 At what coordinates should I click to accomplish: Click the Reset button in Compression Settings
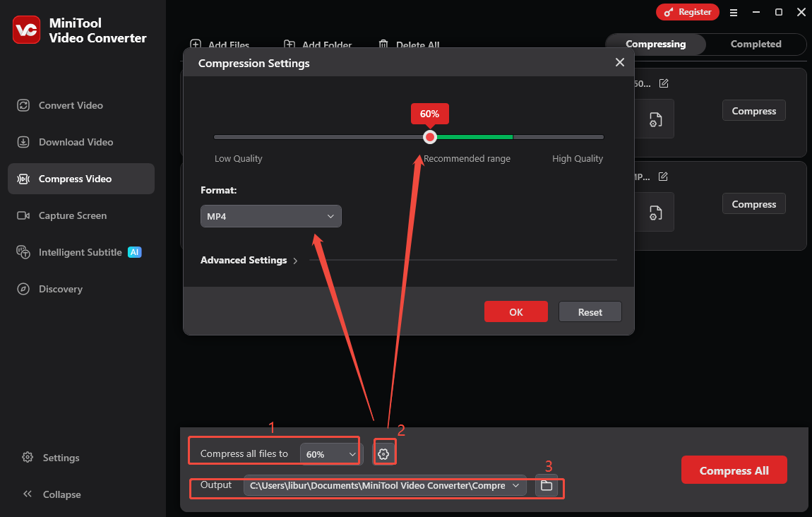[590, 311]
